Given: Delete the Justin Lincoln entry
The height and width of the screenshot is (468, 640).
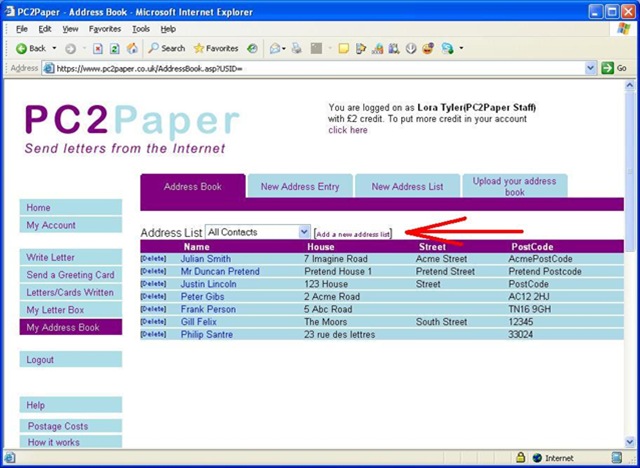Looking at the screenshot, I should click(x=153, y=284).
